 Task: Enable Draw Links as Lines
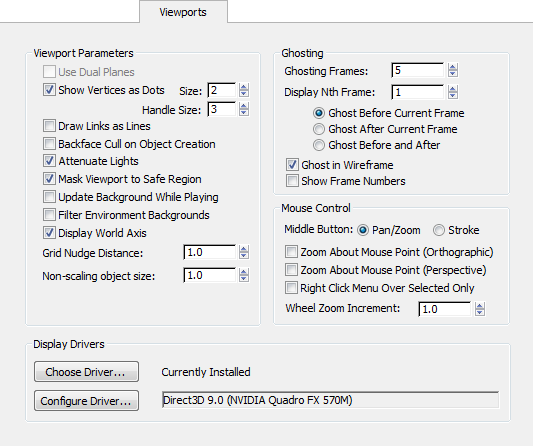point(49,126)
